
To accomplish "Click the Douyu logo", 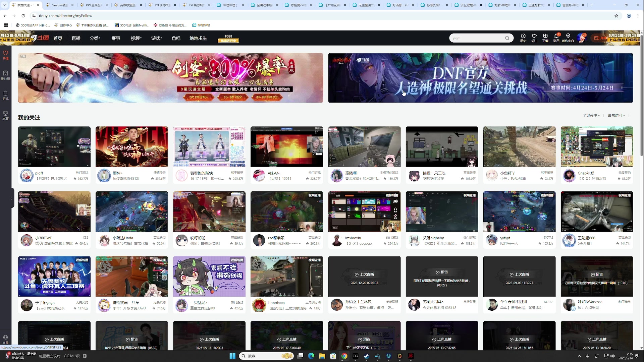I will (40, 38).
